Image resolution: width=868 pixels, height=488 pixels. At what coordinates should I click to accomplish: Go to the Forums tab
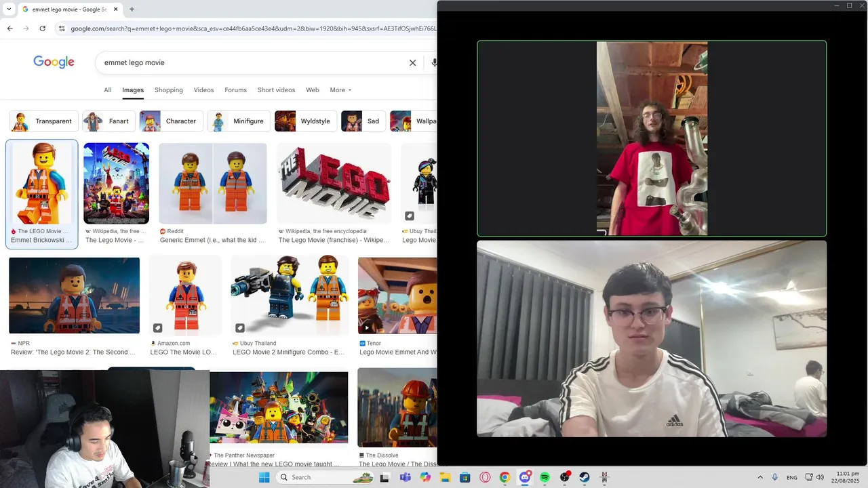235,90
